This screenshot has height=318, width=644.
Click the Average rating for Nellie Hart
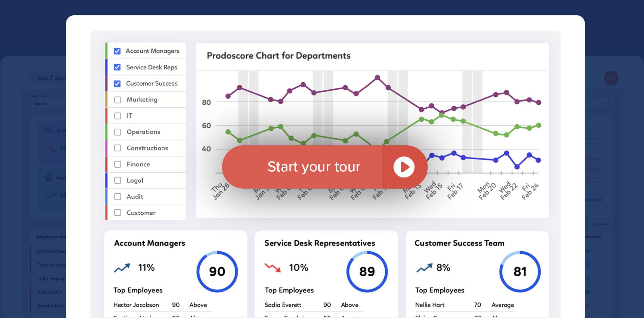point(503,305)
